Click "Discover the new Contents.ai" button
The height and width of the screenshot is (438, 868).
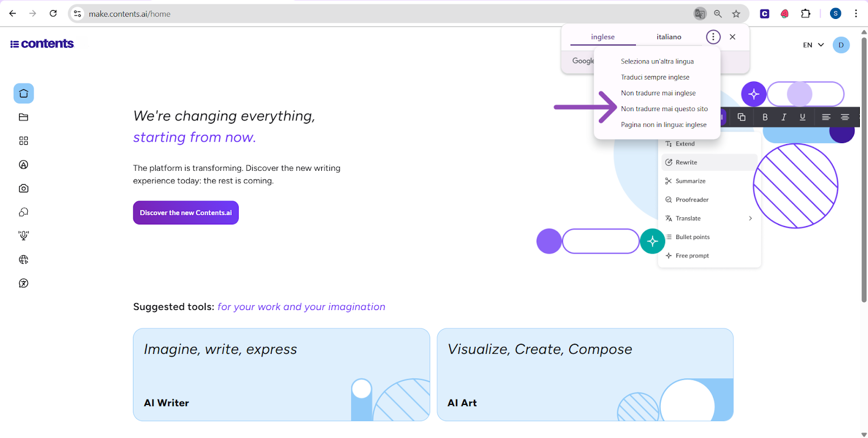(186, 213)
